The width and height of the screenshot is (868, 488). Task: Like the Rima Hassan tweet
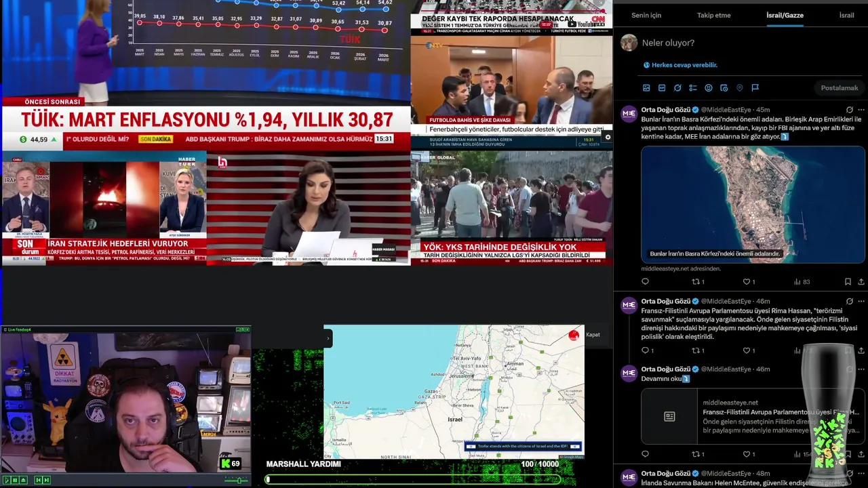[x=749, y=350]
